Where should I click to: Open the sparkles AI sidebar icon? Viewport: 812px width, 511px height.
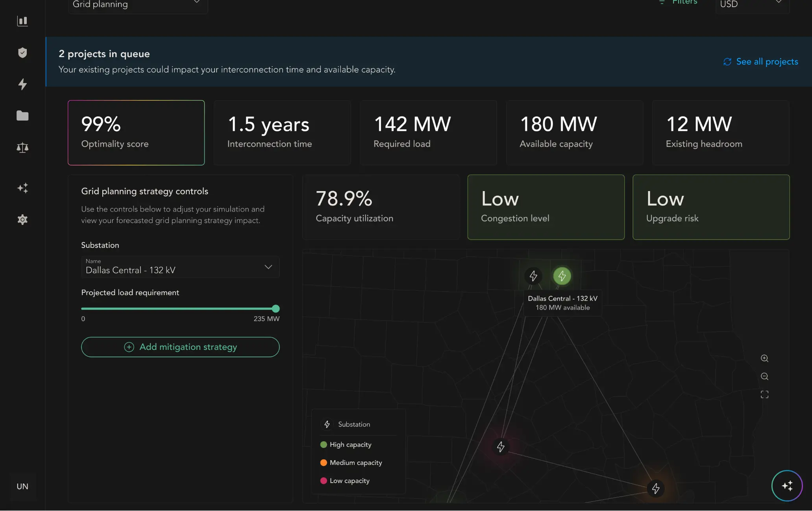pos(22,188)
